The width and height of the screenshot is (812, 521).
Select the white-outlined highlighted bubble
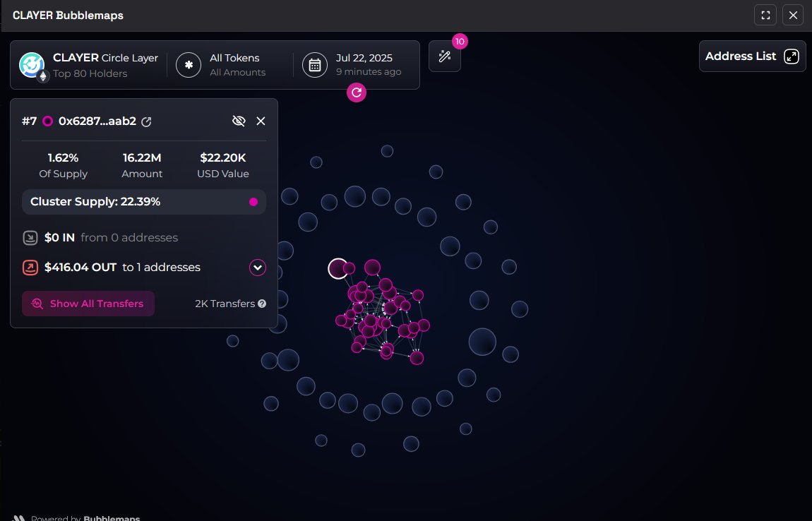[x=338, y=269]
